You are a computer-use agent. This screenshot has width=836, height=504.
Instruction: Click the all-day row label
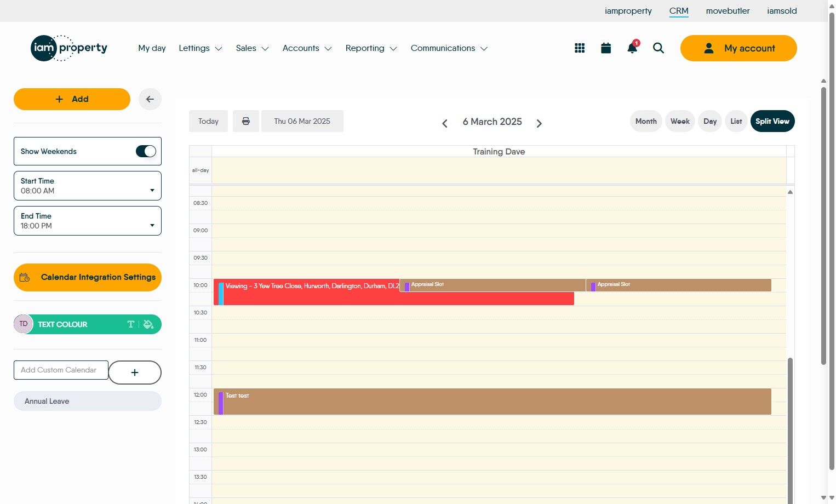(201, 170)
